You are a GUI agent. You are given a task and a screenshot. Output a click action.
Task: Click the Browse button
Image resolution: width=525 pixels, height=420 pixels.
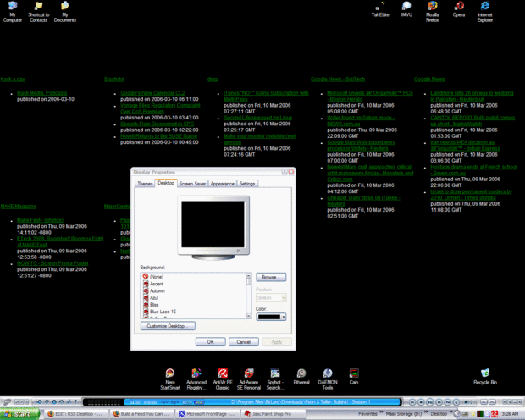271,277
